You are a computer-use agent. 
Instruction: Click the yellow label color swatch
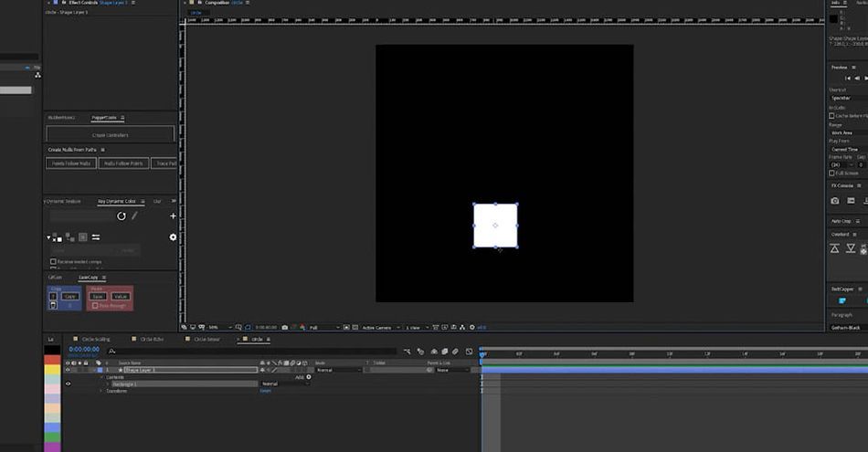click(x=52, y=370)
